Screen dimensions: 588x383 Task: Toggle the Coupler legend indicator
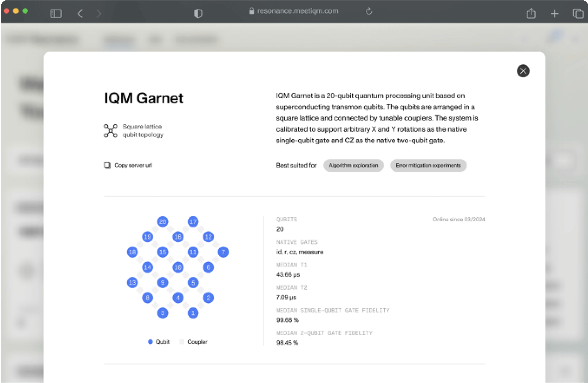click(182, 342)
